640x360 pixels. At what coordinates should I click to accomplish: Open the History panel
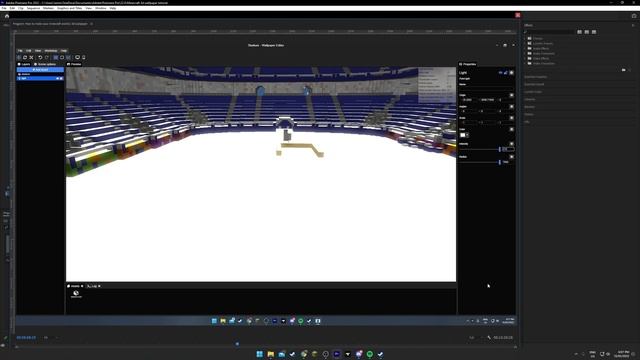[x=529, y=114]
